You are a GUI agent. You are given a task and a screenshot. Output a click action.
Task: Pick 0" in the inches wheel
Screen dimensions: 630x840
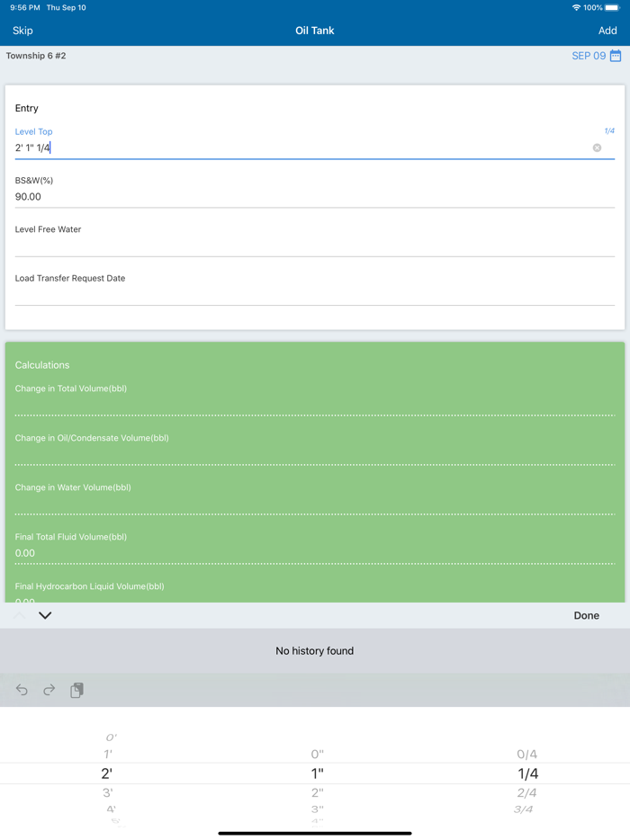click(x=318, y=755)
